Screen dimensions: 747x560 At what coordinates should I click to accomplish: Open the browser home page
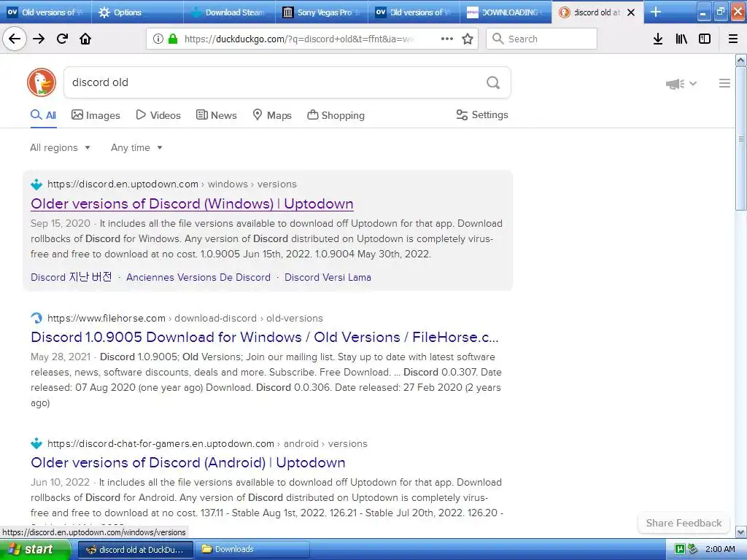point(85,39)
